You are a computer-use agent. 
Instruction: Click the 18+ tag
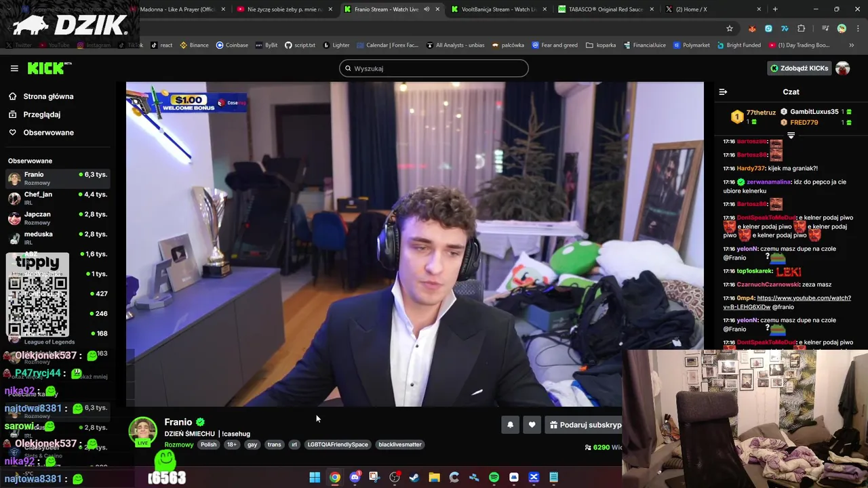tap(232, 445)
